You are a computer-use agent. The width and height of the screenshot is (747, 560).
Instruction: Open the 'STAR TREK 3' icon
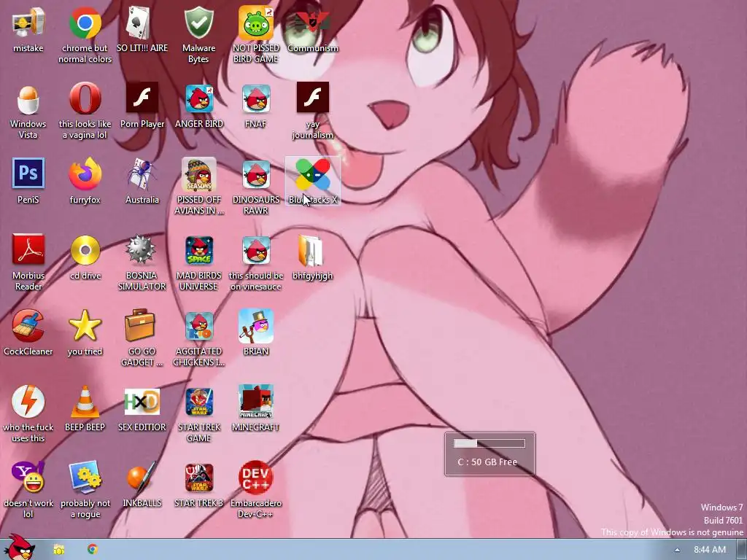click(198, 478)
